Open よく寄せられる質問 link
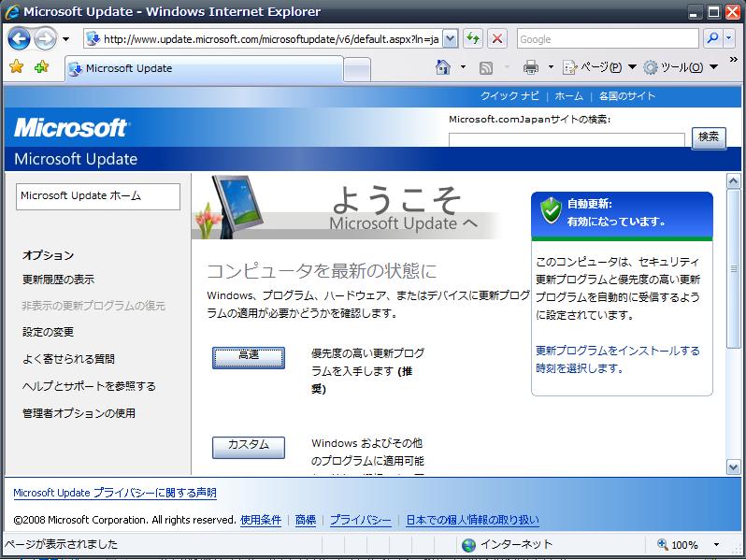The height and width of the screenshot is (560, 746). click(68, 359)
